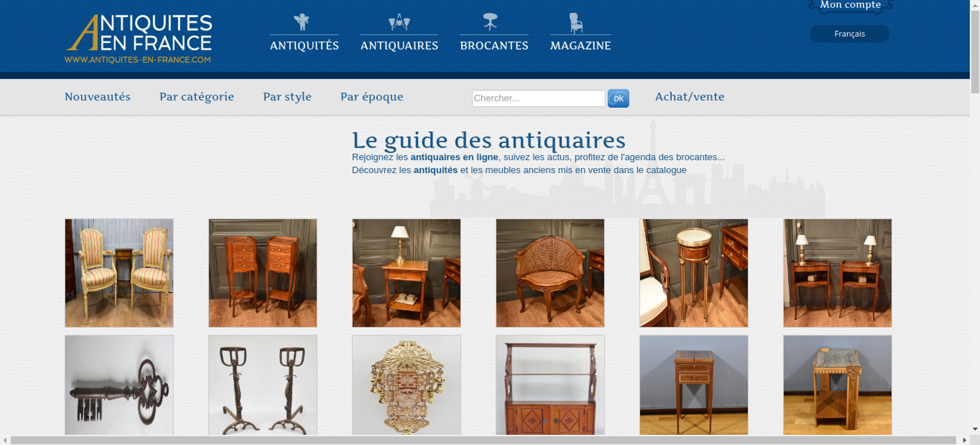Click into the Chercher search field

(x=538, y=98)
